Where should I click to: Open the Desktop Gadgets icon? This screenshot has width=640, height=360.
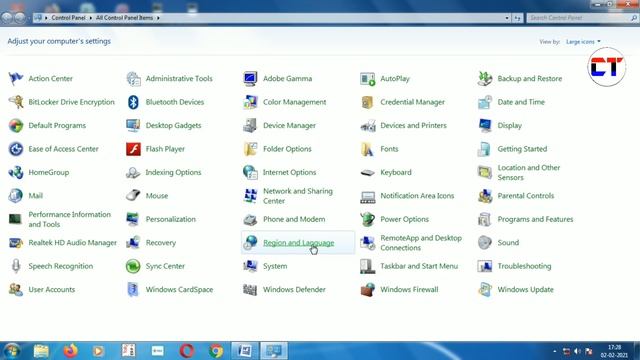pos(133,125)
